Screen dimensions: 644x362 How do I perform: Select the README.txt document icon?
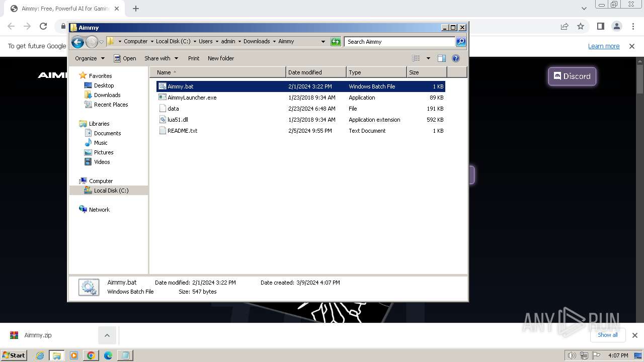(163, 131)
